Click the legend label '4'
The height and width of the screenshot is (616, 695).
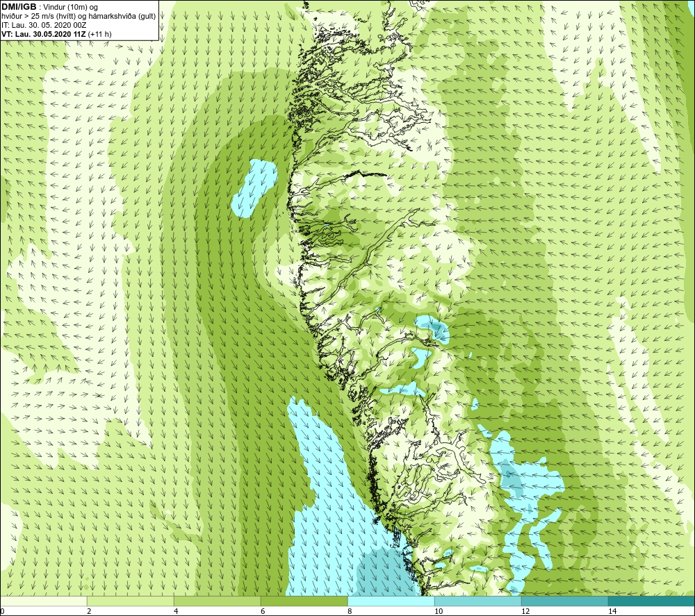[x=176, y=611]
